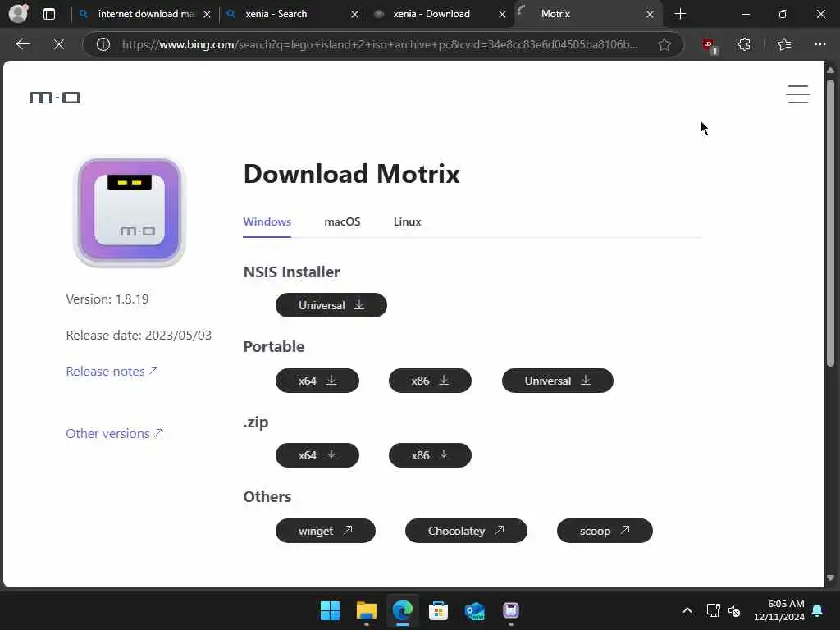This screenshot has width=840, height=630.
Task: Open Outlook from taskbar
Action: [x=475, y=610]
